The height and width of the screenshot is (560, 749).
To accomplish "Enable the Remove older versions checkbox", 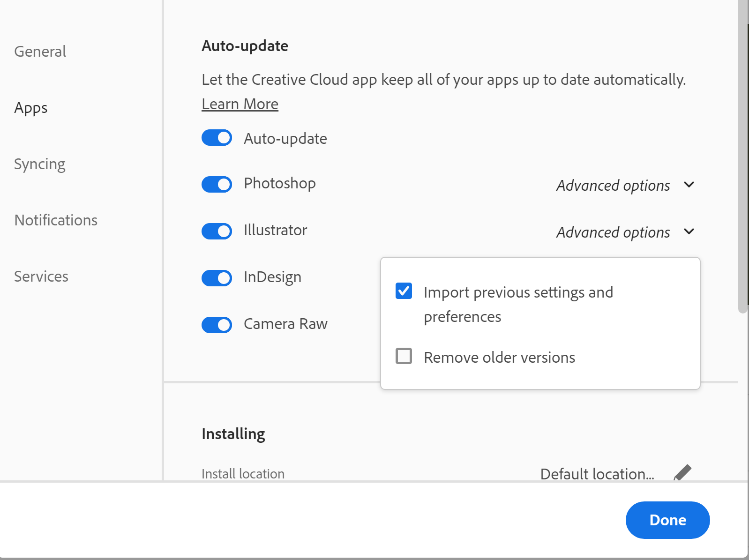I will 403,357.
